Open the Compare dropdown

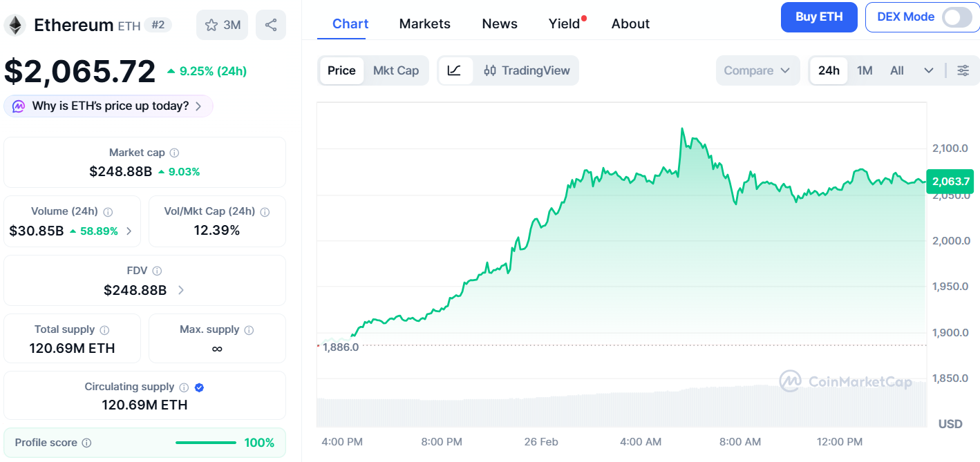(757, 70)
